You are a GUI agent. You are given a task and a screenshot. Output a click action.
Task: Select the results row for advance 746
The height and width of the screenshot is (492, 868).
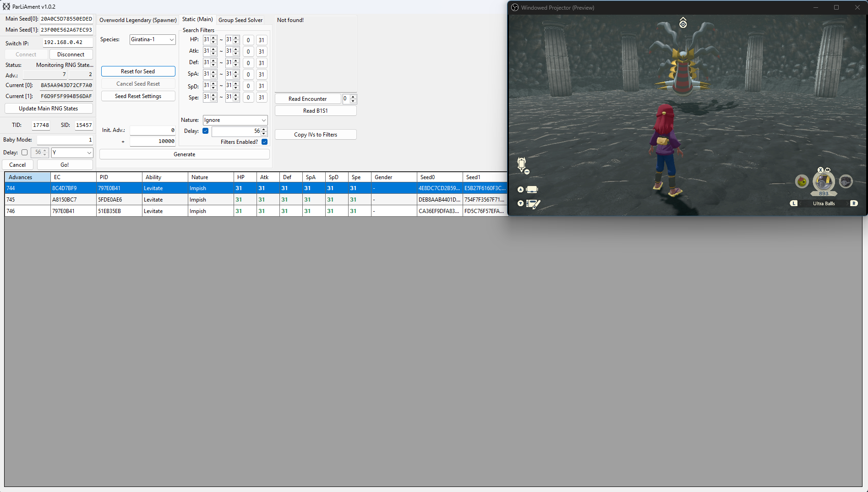click(x=256, y=211)
